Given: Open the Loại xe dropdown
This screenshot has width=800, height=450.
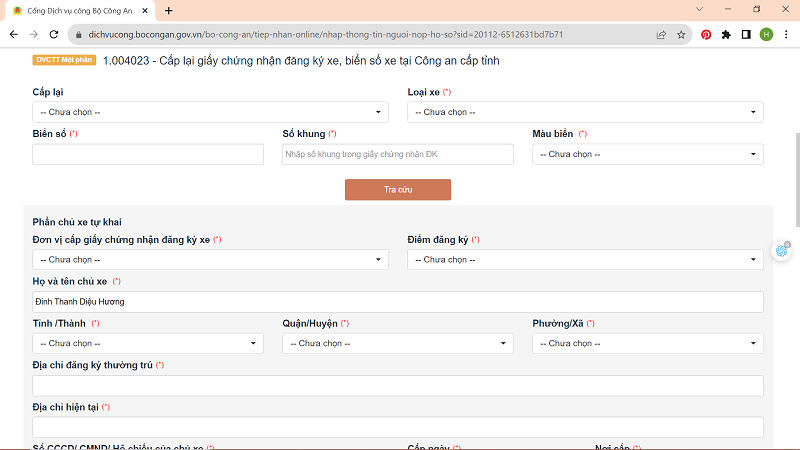Looking at the screenshot, I should [x=585, y=112].
